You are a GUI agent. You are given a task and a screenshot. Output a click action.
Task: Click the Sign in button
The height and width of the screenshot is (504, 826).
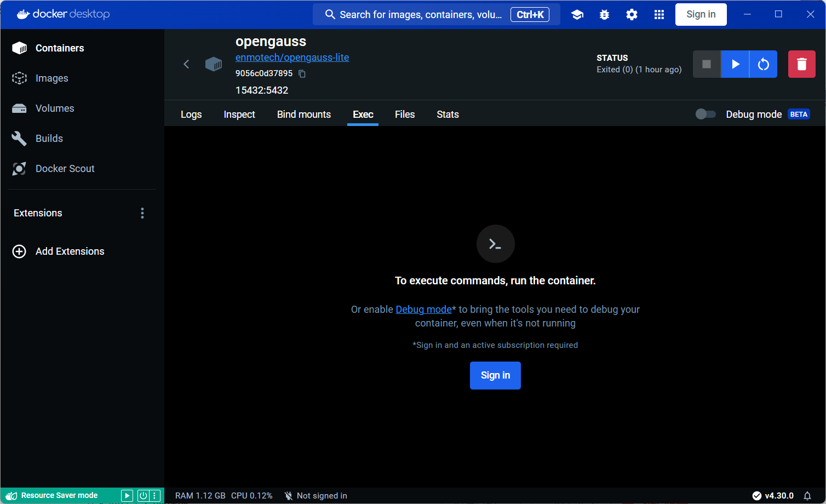[x=495, y=375]
